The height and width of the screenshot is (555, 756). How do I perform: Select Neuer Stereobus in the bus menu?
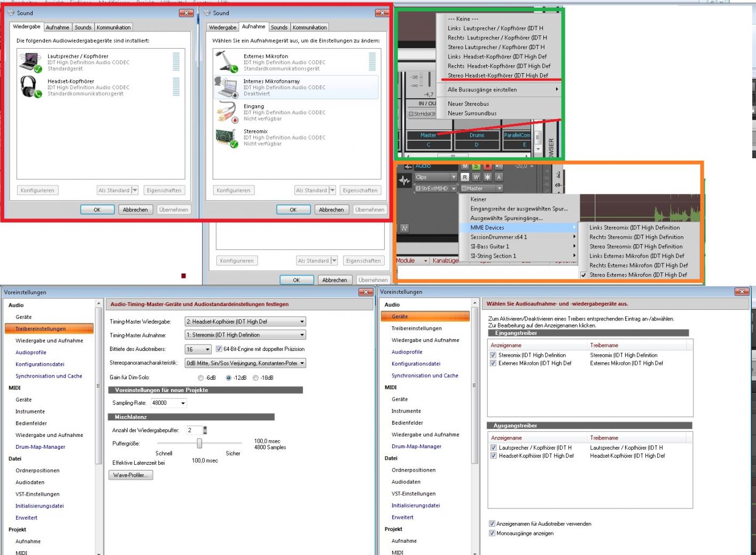click(x=468, y=104)
